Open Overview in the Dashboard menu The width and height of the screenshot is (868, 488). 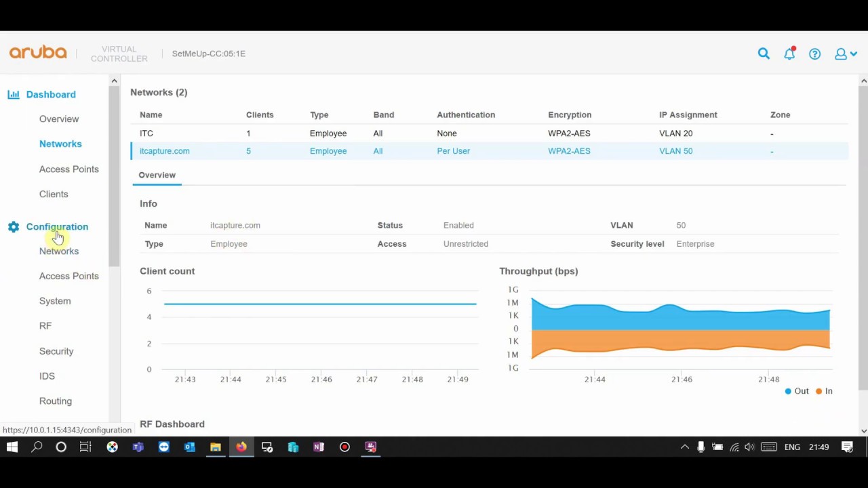click(x=59, y=119)
